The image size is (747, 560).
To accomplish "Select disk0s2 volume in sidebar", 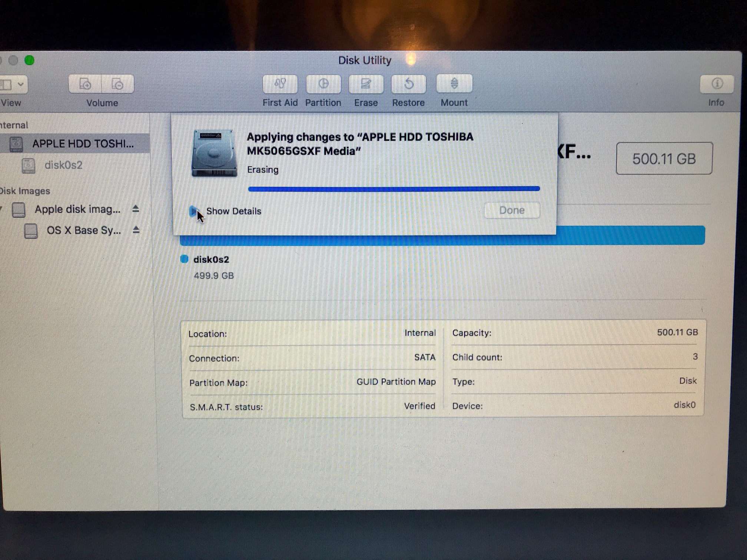I will [63, 165].
